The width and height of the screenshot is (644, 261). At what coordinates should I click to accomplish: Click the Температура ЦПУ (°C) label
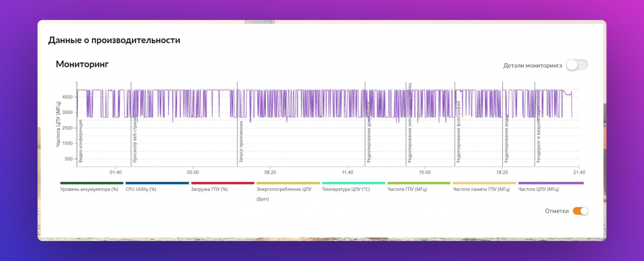(346, 190)
